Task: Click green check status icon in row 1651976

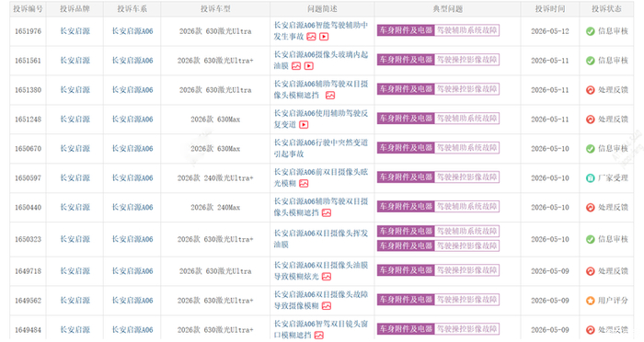Action: [591, 31]
